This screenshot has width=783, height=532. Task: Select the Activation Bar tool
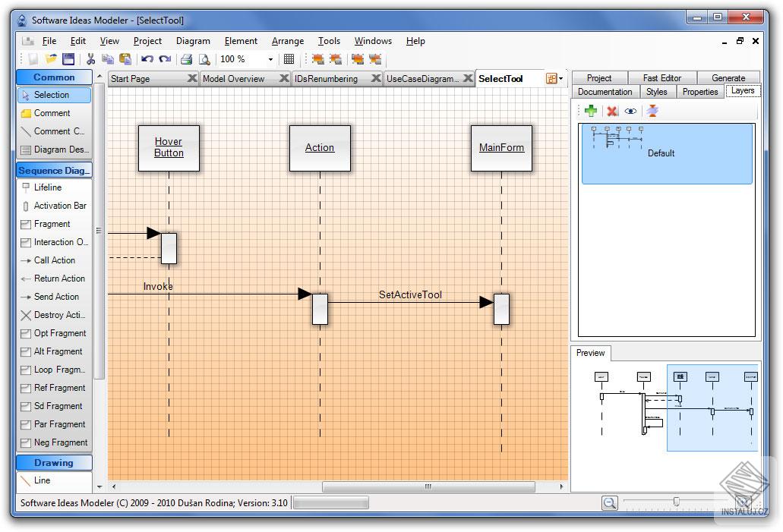(x=57, y=206)
